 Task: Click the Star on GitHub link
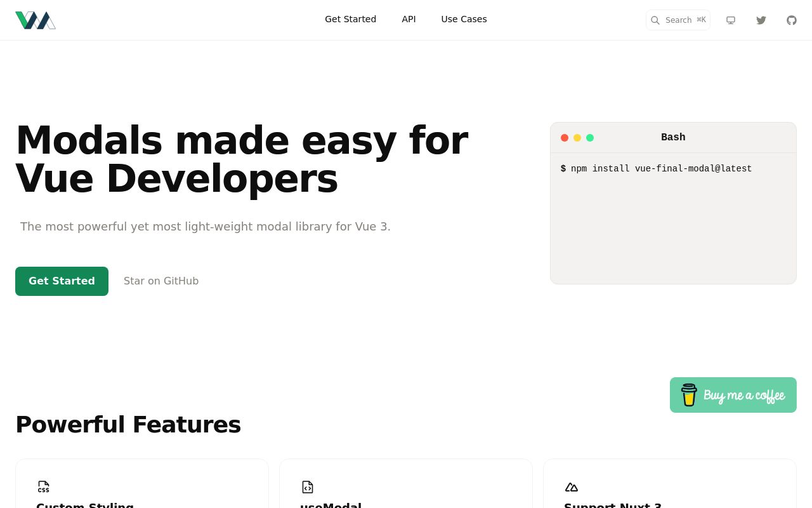161,281
